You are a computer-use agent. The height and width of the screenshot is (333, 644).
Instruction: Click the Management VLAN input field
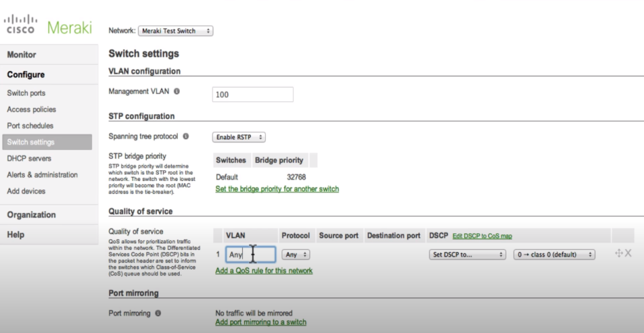click(x=253, y=94)
